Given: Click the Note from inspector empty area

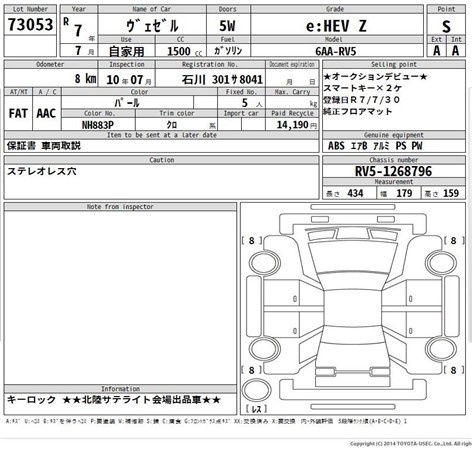Looking at the screenshot, I should pyautogui.click(x=120, y=297).
